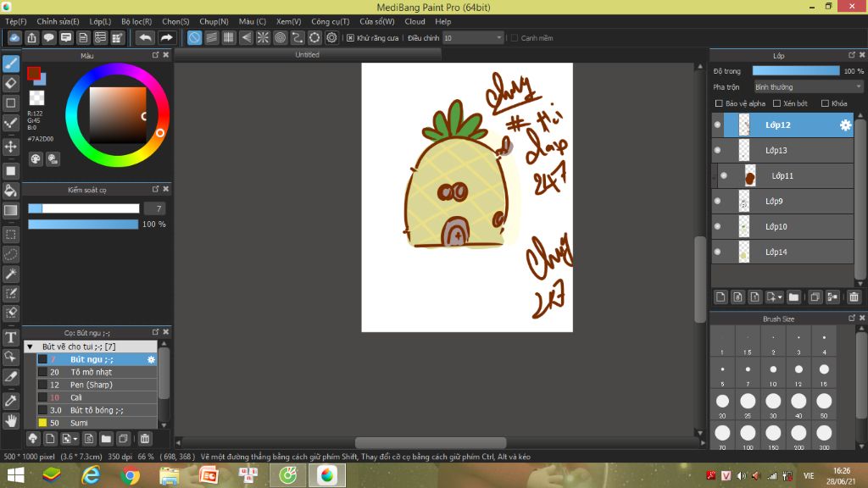Screen dimensions: 868x488
Task: Open add-brush dropdown arrow in brush panel
Action: (75, 440)
